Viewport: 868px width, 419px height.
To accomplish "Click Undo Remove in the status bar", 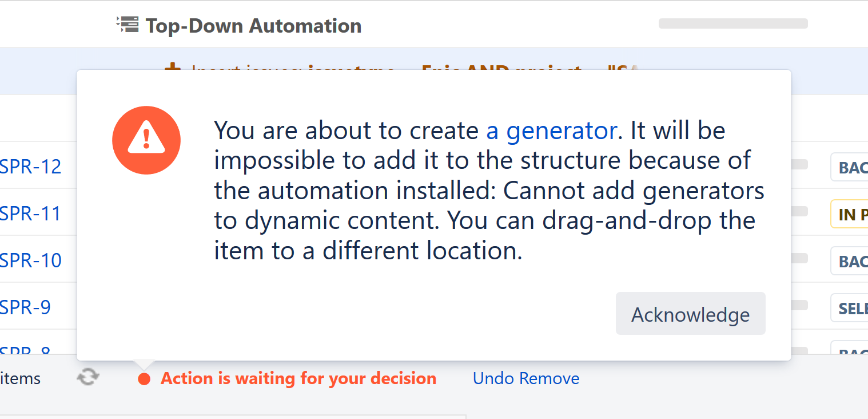I will [x=525, y=378].
